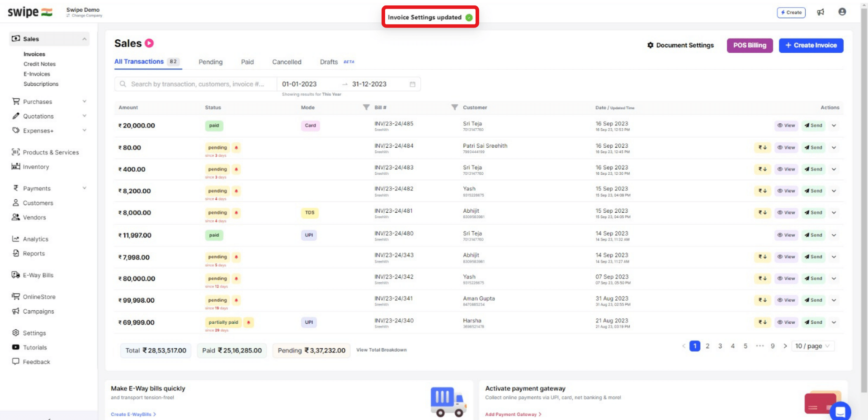Click the search transactions input field

click(x=194, y=84)
